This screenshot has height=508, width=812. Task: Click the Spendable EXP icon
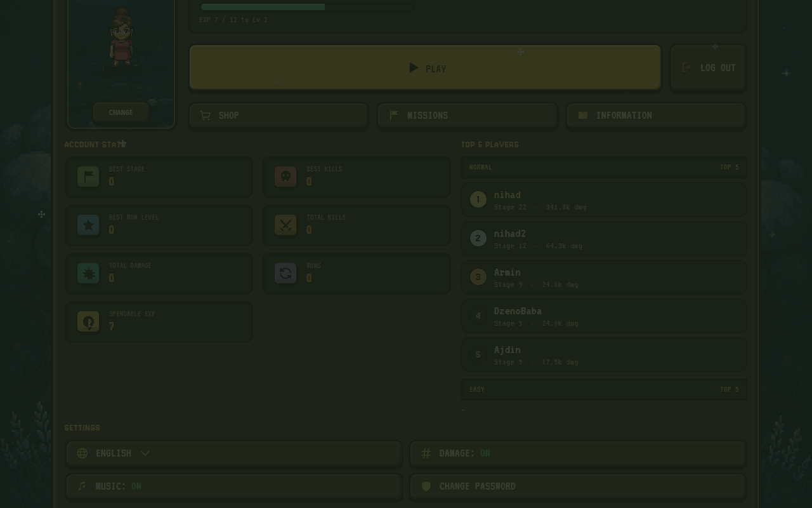tap(88, 321)
